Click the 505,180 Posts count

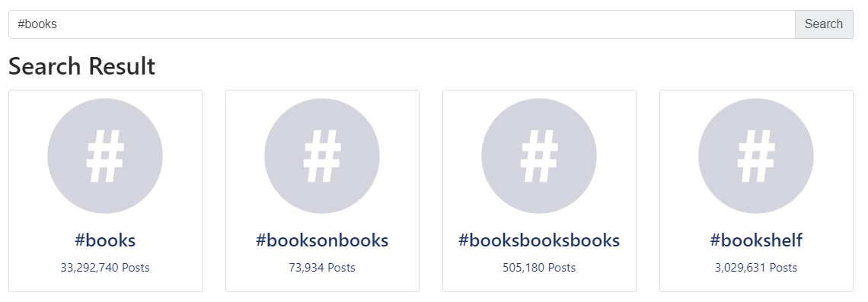point(539,268)
